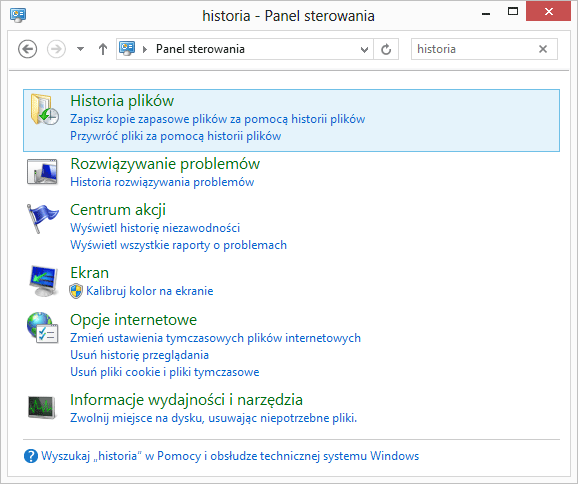
Task: Go up one level with up arrow
Action: 103,49
